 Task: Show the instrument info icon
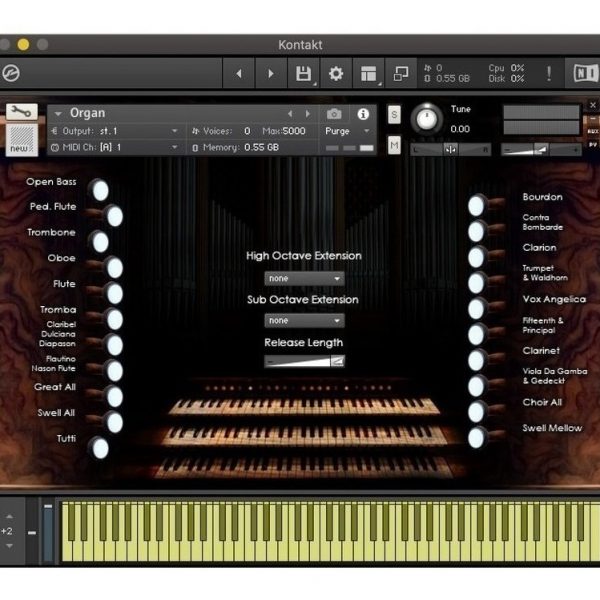pyautogui.click(x=363, y=114)
